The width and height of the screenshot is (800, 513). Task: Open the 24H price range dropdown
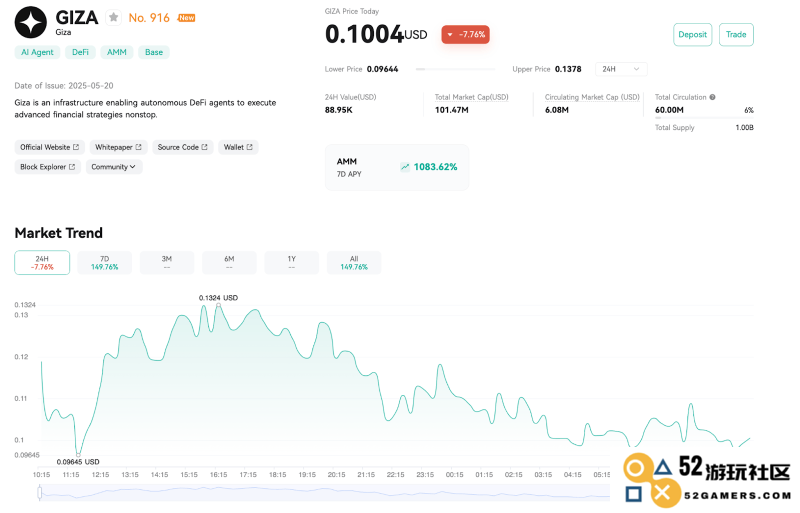[621, 69]
